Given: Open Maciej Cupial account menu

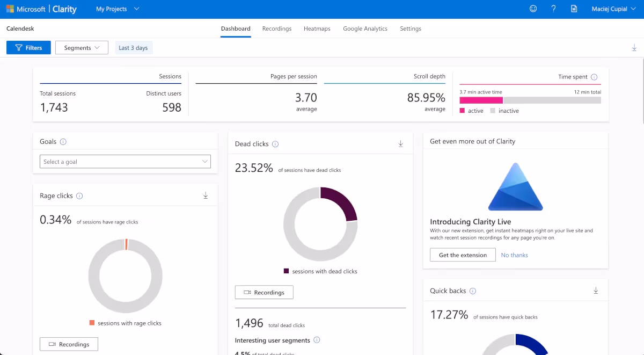Looking at the screenshot, I should 613,9.
